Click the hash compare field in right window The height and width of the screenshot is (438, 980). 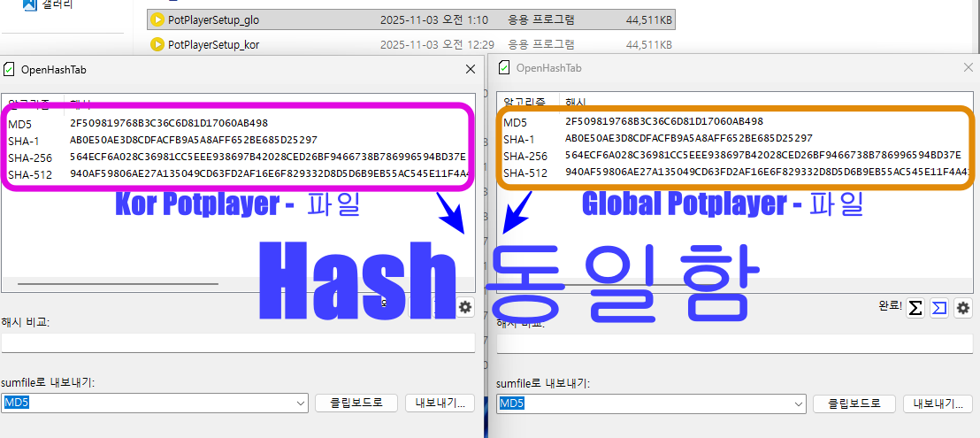point(734,343)
